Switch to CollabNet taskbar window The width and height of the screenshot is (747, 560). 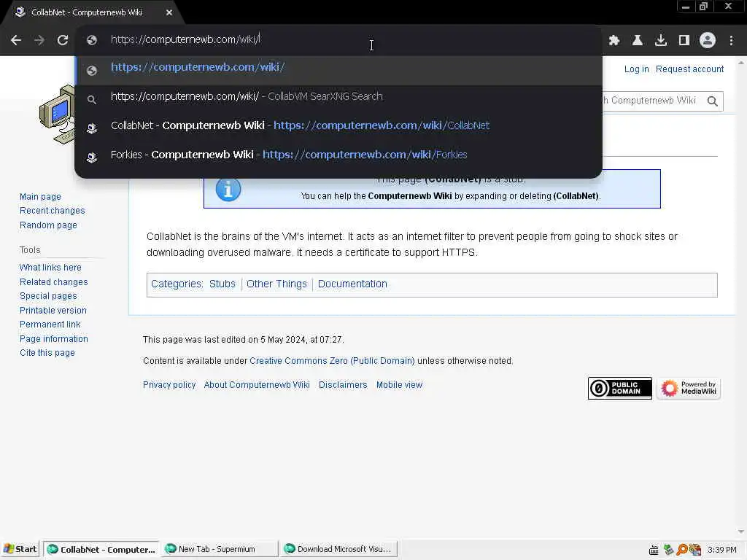[101, 549]
